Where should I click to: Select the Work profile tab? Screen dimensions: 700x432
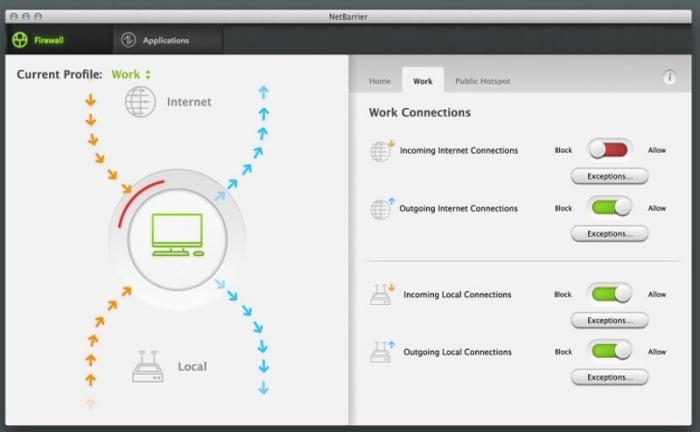point(423,81)
